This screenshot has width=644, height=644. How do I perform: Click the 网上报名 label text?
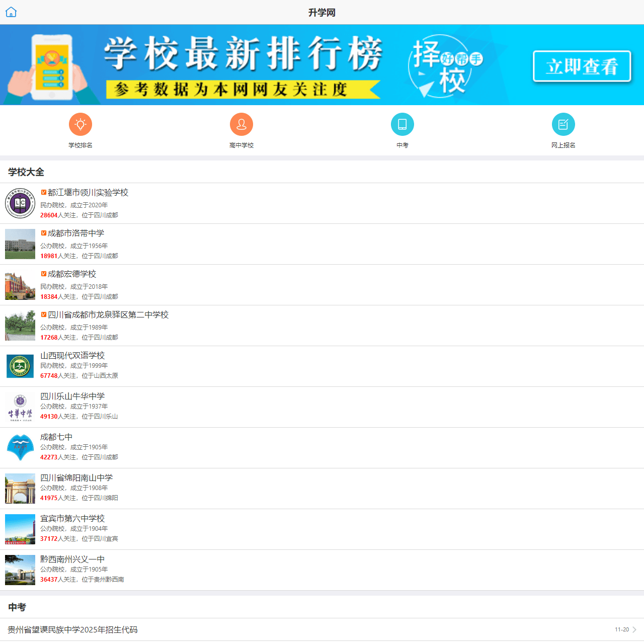tap(563, 145)
